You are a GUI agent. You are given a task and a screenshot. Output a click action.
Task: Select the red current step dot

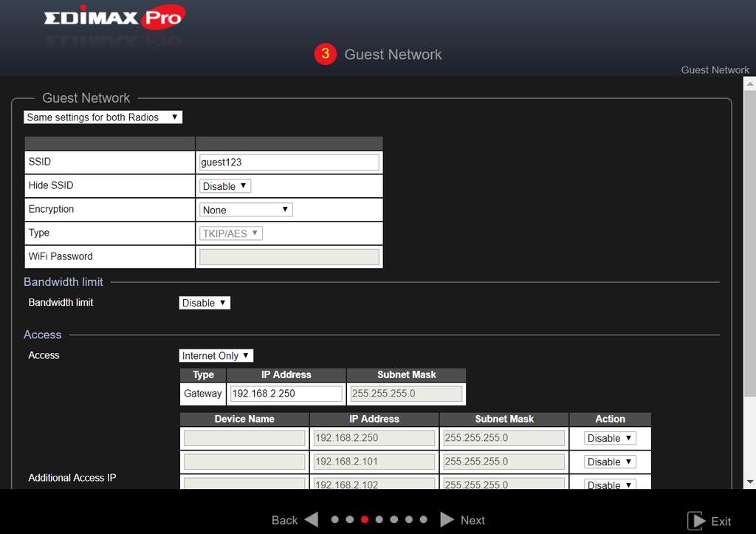365,519
